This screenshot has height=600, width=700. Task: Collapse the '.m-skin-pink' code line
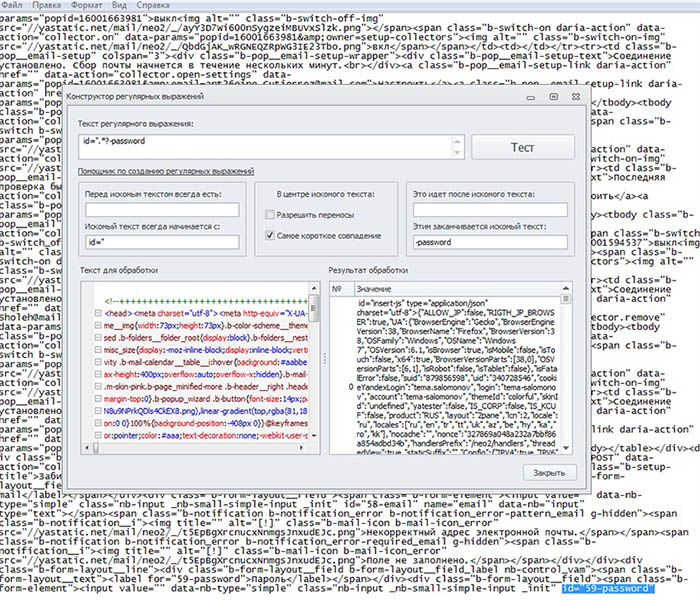coord(98,386)
